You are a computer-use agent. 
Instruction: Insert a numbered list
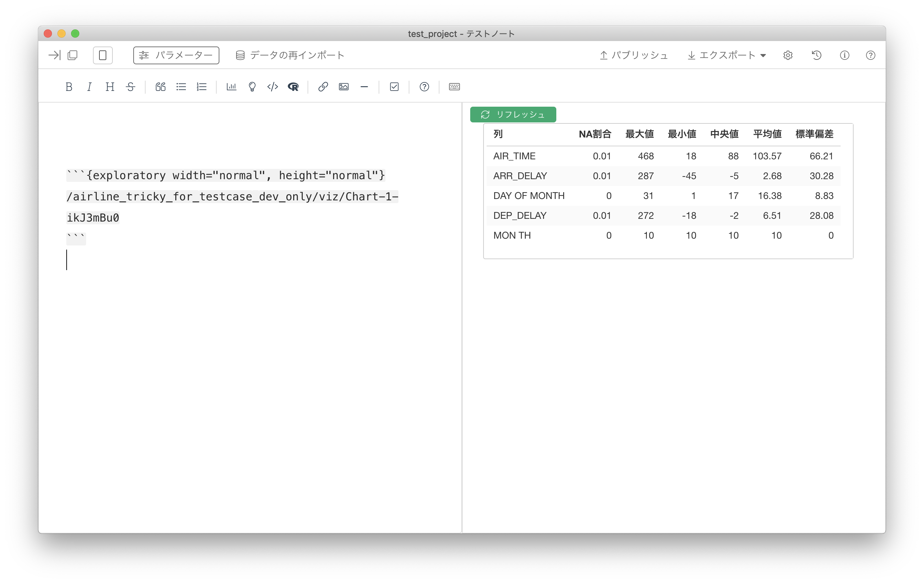pos(202,87)
